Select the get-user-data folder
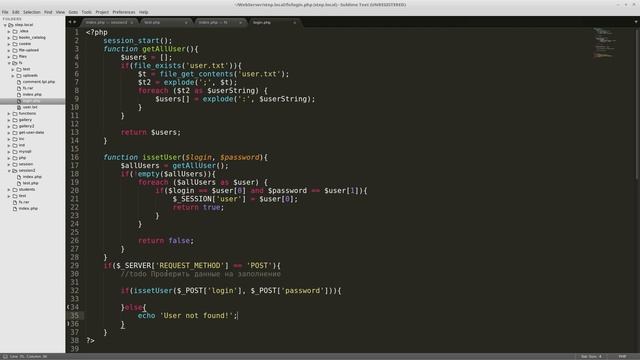The width and height of the screenshot is (640, 360). (31, 132)
